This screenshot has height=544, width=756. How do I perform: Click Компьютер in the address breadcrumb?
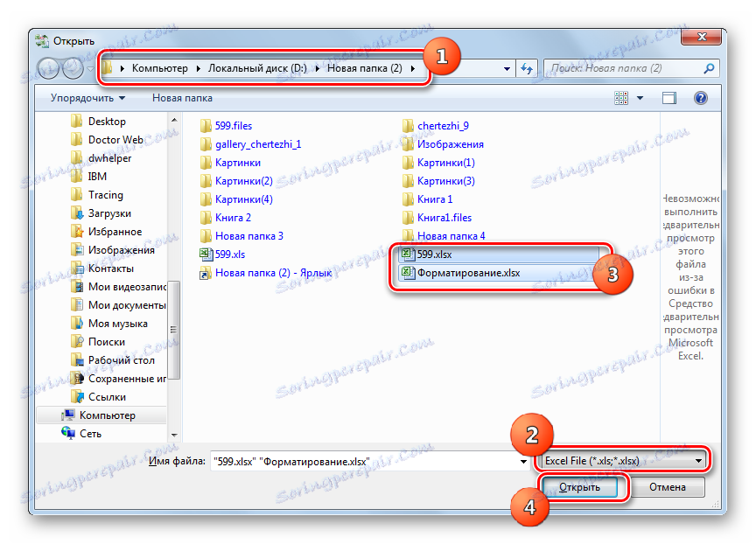coord(159,68)
